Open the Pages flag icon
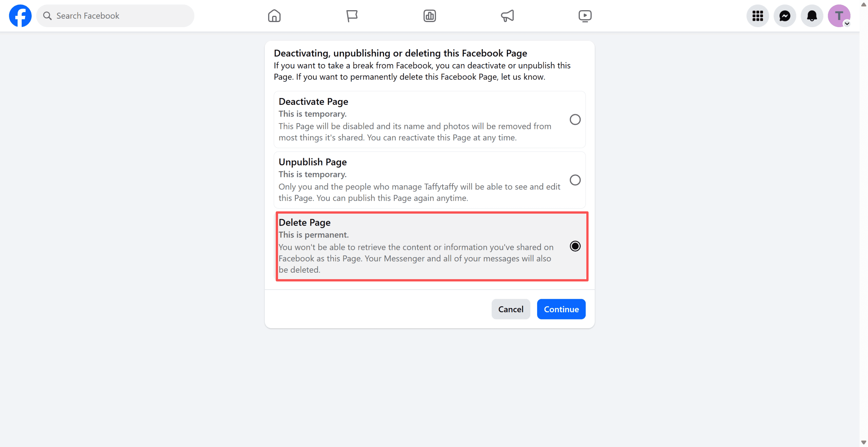The height and width of the screenshot is (447, 868). [x=352, y=16]
